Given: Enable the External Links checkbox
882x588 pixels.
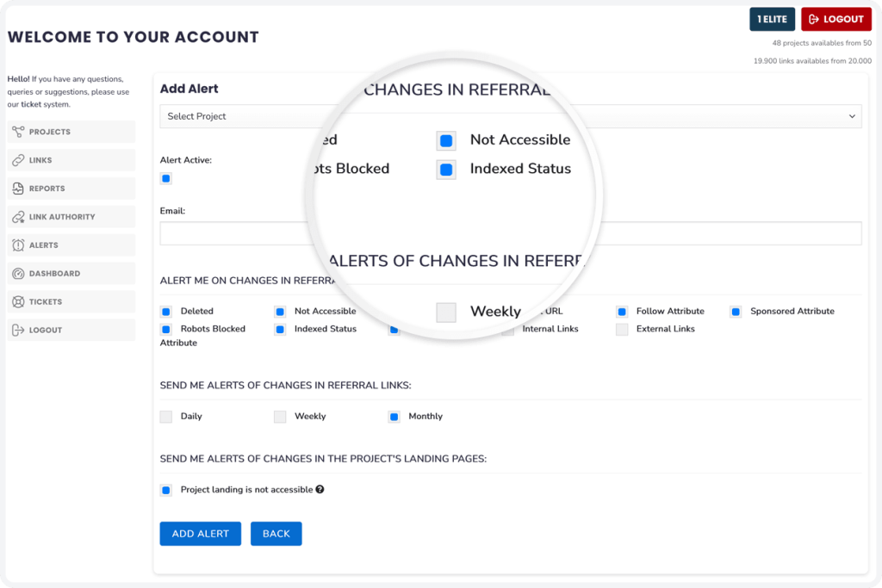Looking at the screenshot, I should click(622, 330).
